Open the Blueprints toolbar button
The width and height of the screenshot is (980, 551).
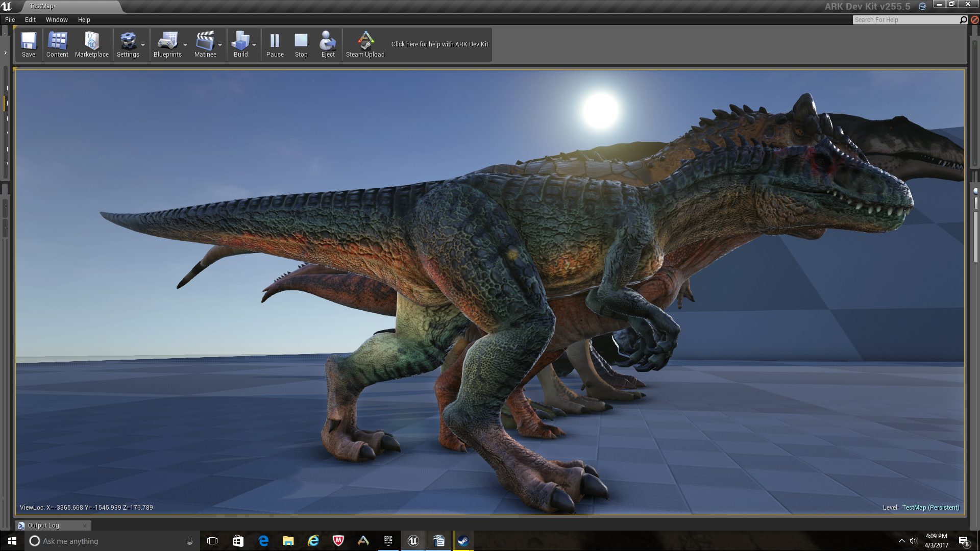click(x=167, y=45)
